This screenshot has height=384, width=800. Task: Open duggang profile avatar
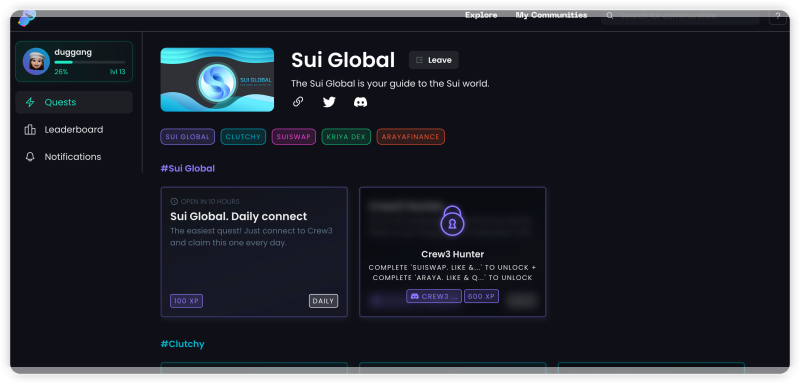coord(36,62)
